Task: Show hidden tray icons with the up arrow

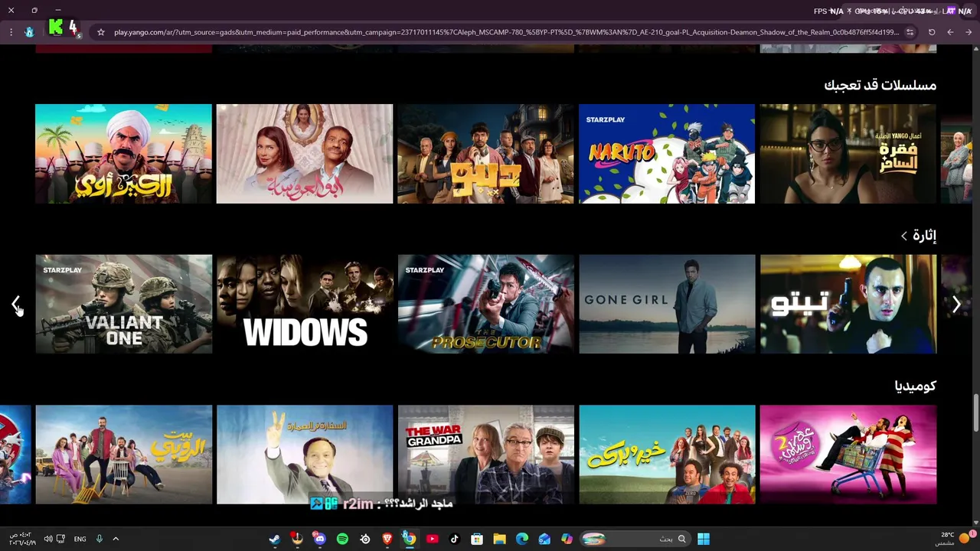Action: tap(116, 539)
